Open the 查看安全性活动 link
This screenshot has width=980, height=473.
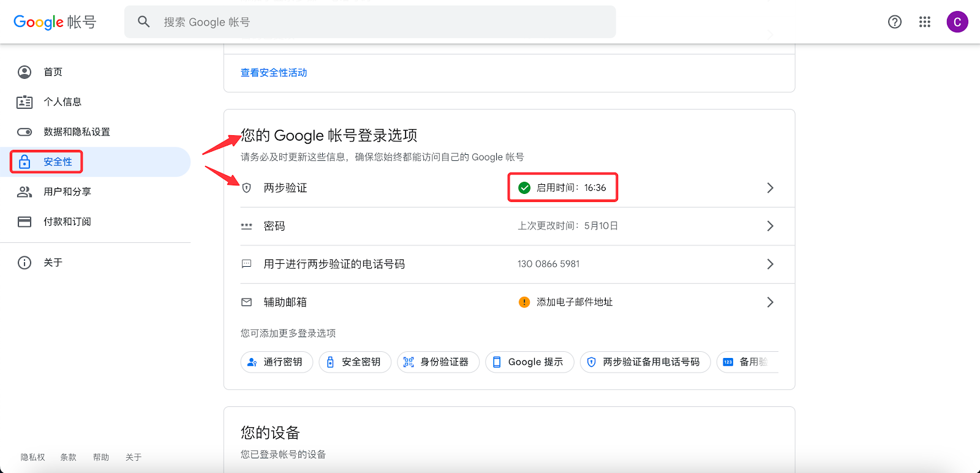274,73
